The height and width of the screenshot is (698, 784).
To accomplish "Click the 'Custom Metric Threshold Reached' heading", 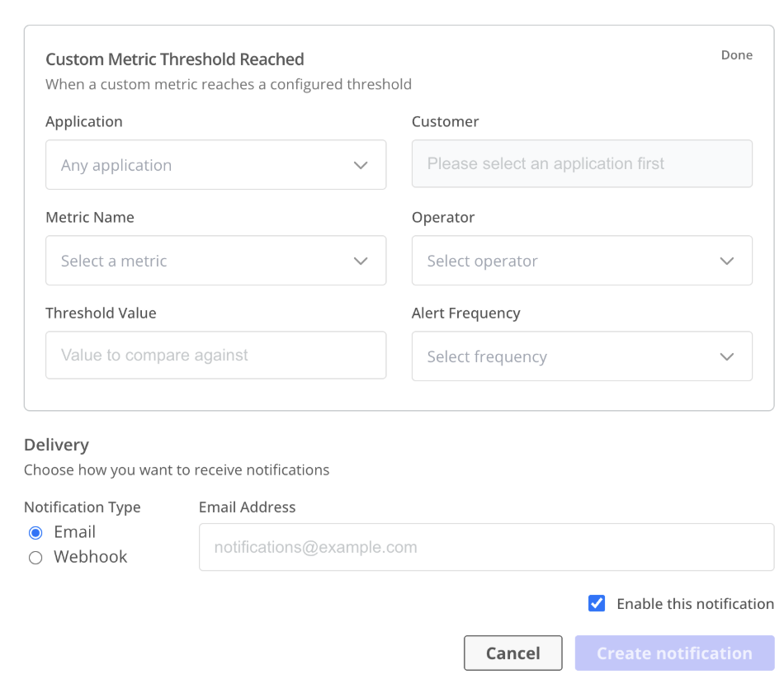I will click(175, 59).
